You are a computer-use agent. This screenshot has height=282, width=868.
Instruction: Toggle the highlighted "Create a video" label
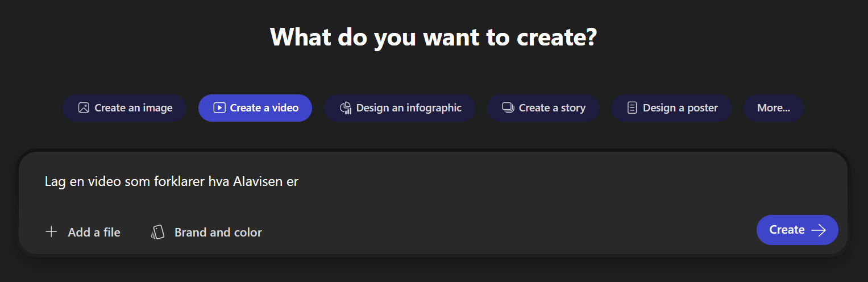(x=264, y=108)
